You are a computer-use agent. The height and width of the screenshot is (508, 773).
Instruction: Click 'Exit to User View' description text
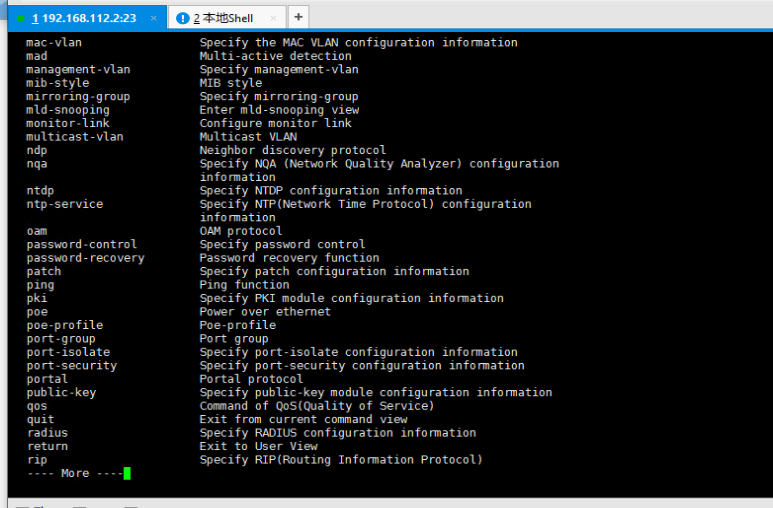pyautogui.click(x=258, y=446)
